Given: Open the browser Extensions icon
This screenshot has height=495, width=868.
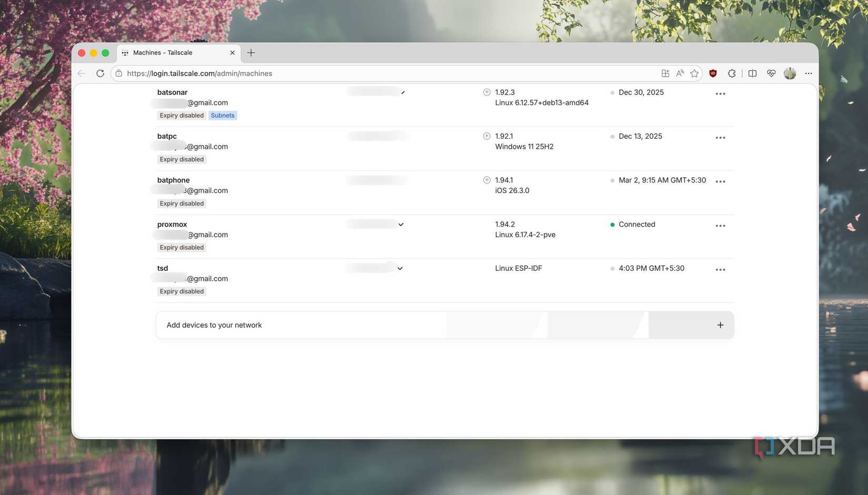Looking at the screenshot, I should (x=732, y=73).
